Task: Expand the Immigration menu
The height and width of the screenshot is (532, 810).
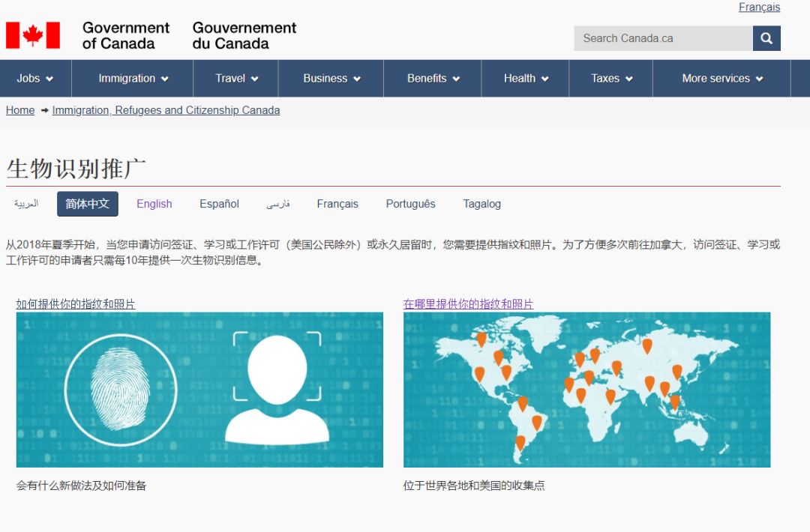Action: (x=133, y=79)
